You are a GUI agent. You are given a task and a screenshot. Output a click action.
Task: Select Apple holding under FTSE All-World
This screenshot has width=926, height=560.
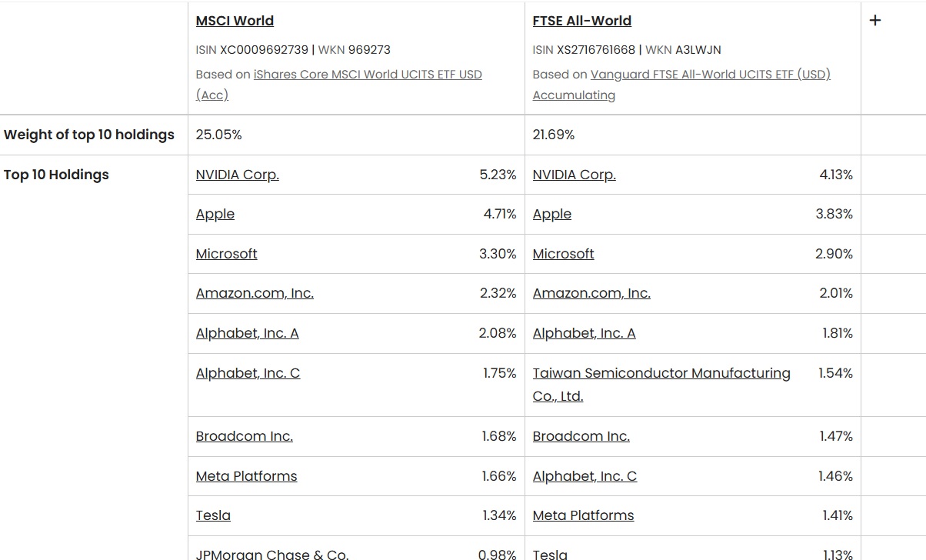(x=551, y=214)
